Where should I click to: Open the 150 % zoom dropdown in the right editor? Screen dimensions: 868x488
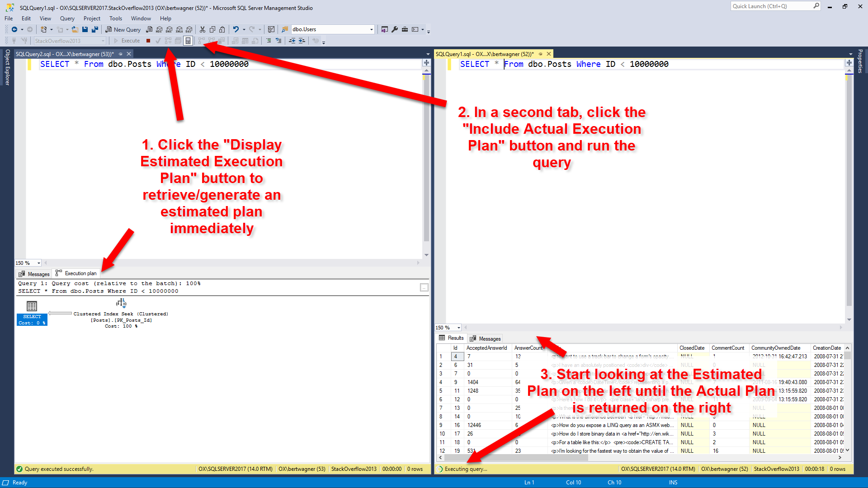click(459, 328)
